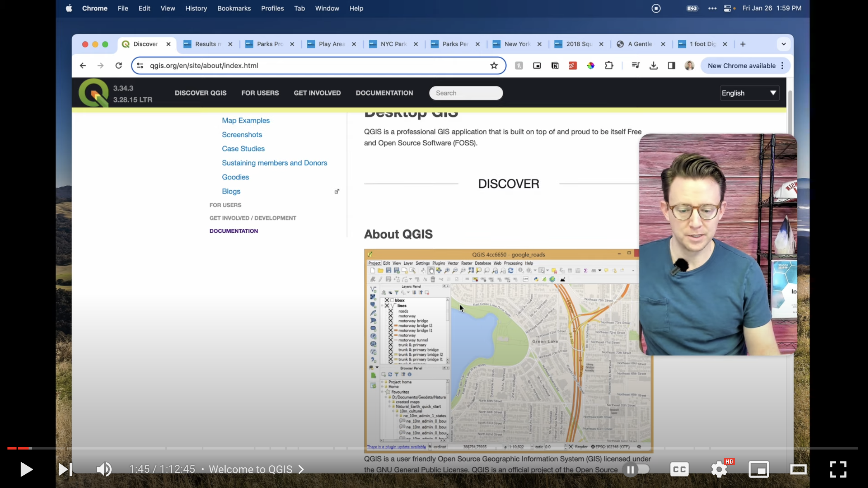Open DISCOVER QGIS menu
The image size is (868, 488).
click(x=200, y=93)
